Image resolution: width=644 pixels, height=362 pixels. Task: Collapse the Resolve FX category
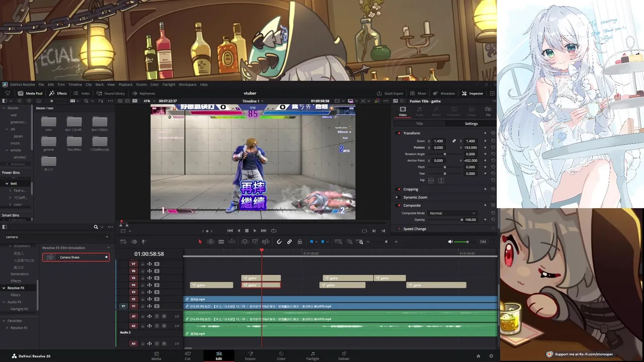[x=4, y=288]
